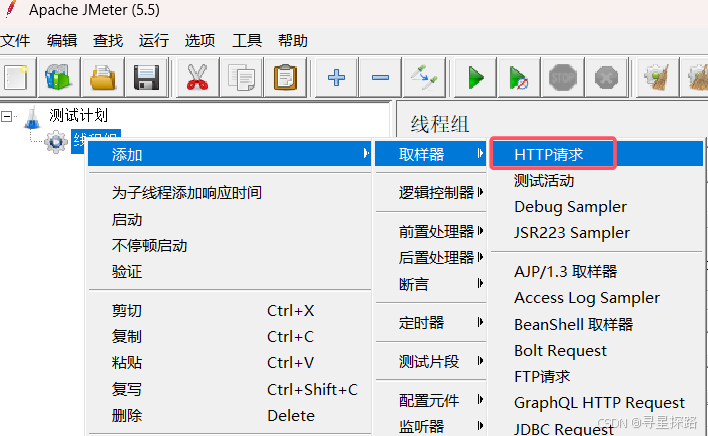
Task: Click the Copy toolbar icon
Action: pos(241,78)
